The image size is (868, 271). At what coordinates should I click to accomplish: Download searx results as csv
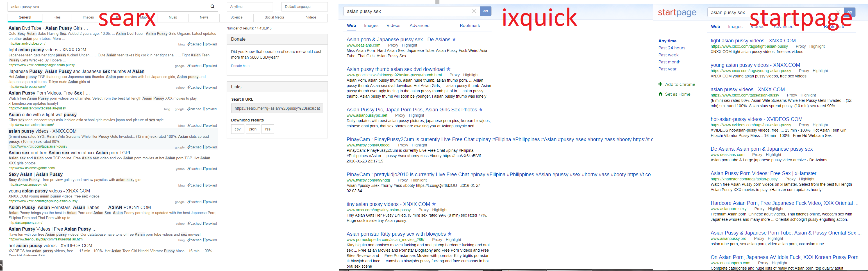point(238,129)
